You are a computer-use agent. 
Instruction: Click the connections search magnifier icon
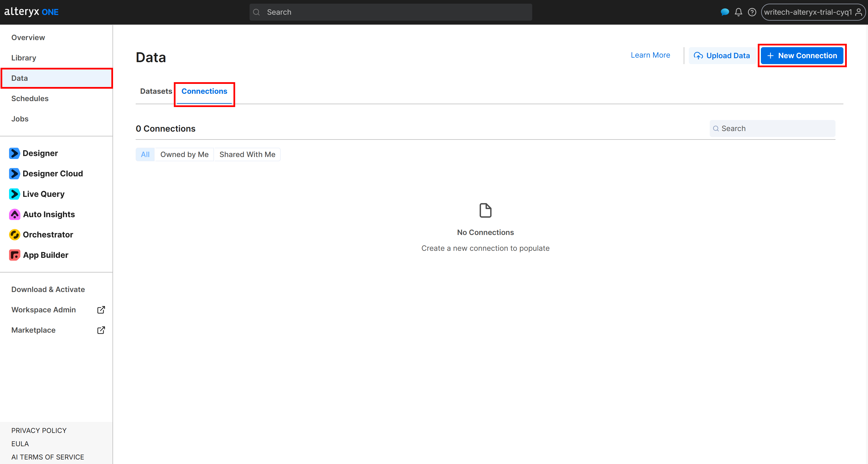tap(716, 128)
